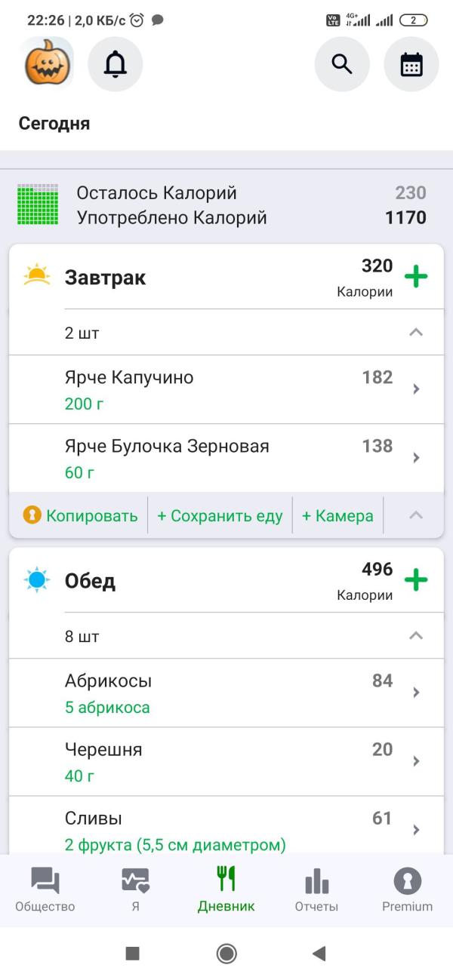Screen dimensions: 453x980
Task: Collapse the Завтрак 2 шт list
Action: click(415, 332)
